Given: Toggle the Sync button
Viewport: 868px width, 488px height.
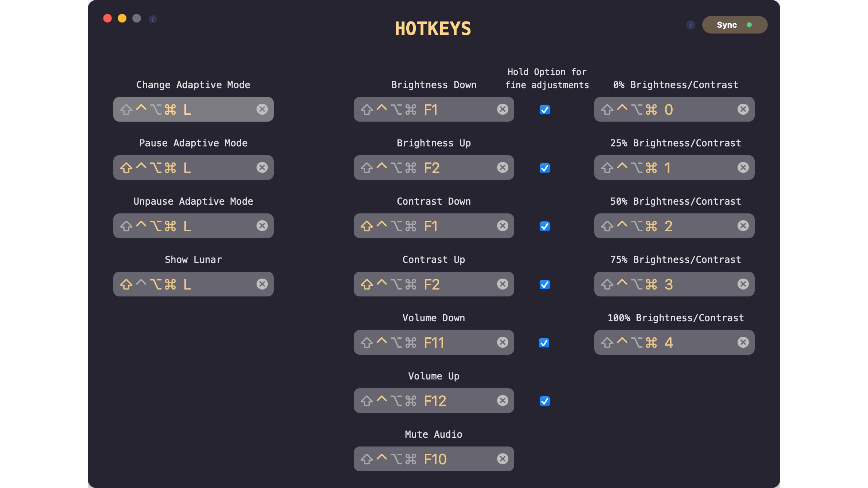Looking at the screenshot, I should pyautogui.click(x=734, y=25).
